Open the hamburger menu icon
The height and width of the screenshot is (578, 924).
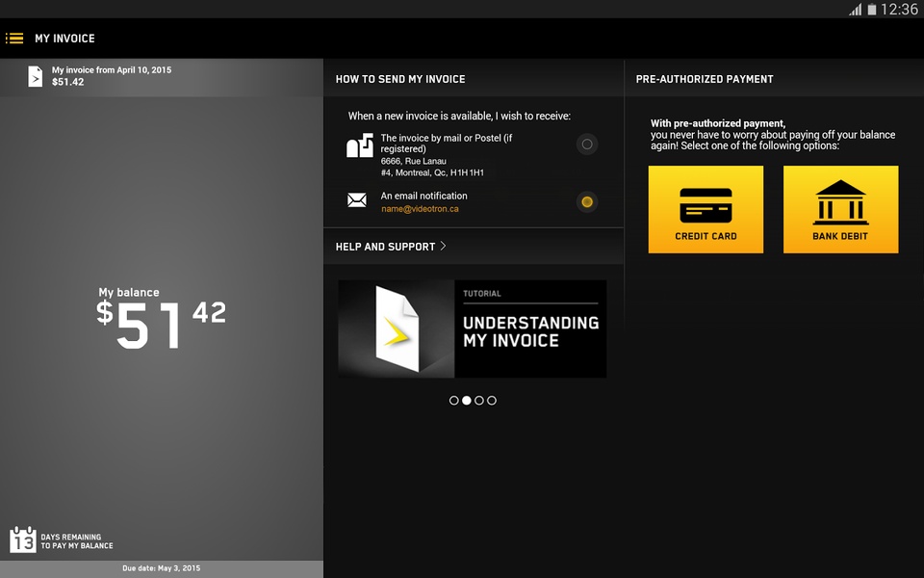pos(14,39)
